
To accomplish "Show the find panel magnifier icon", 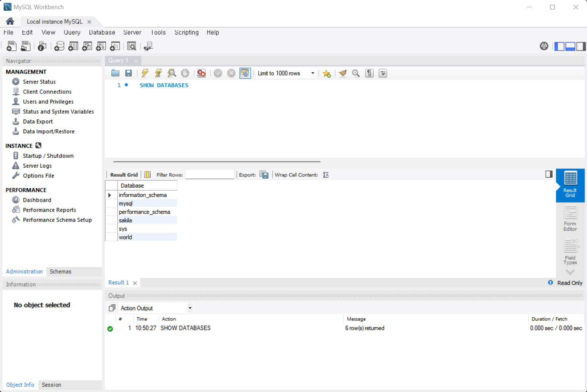I will (x=356, y=73).
